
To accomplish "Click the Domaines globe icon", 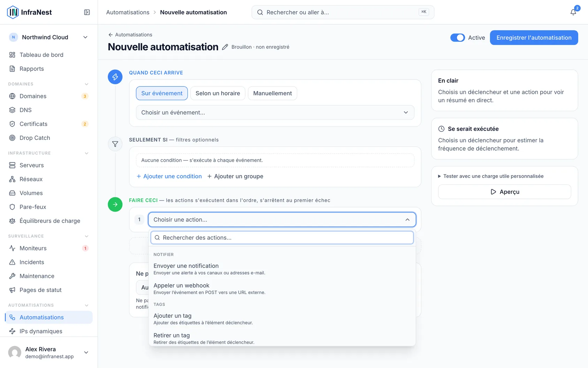I will click(x=12, y=96).
